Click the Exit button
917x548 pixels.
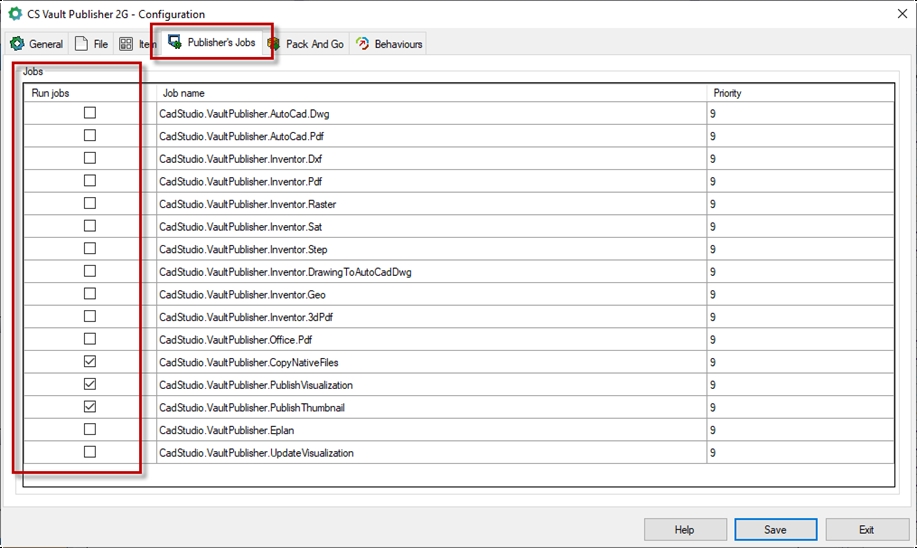(x=866, y=529)
